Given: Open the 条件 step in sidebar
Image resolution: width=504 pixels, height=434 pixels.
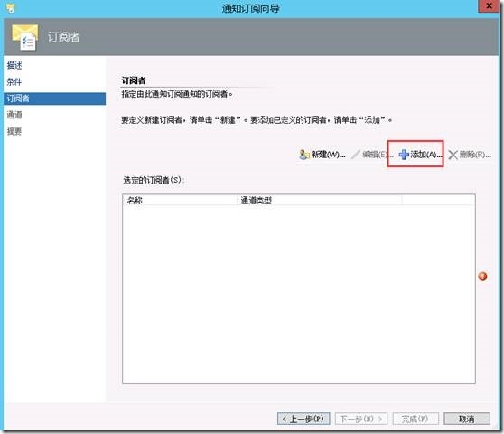Looking at the screenshot, I should [x=14, y=82].
